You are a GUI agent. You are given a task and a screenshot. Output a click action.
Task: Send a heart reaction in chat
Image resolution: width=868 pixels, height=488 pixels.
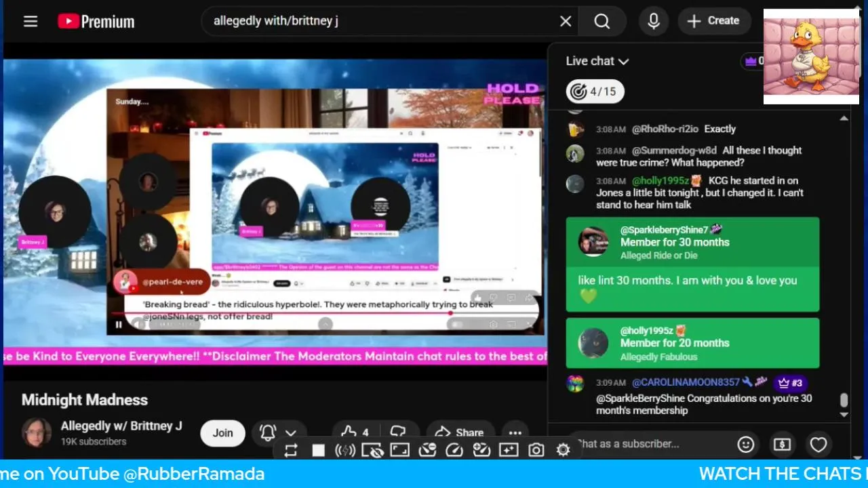818,445
